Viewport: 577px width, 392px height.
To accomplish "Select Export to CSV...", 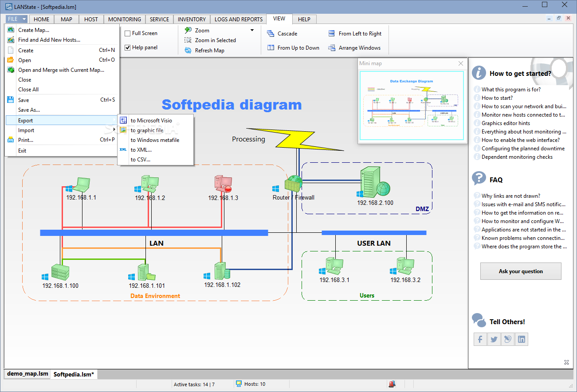I will 155,160.
